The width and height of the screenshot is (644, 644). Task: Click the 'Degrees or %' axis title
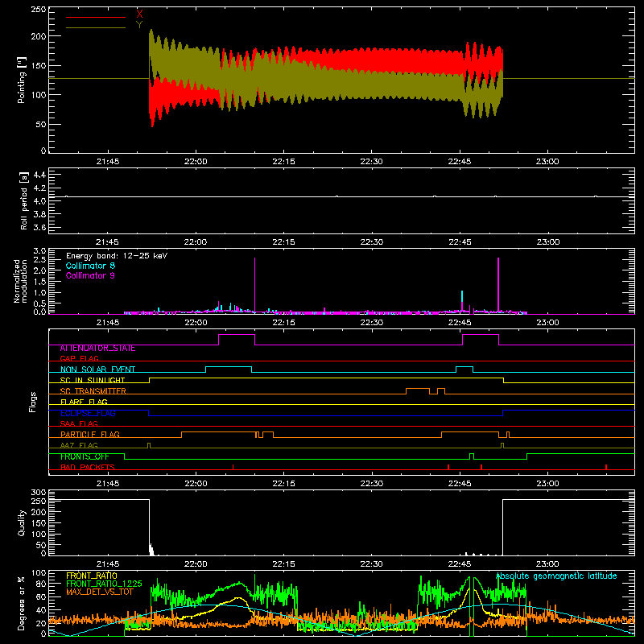(x=22, y=603)
